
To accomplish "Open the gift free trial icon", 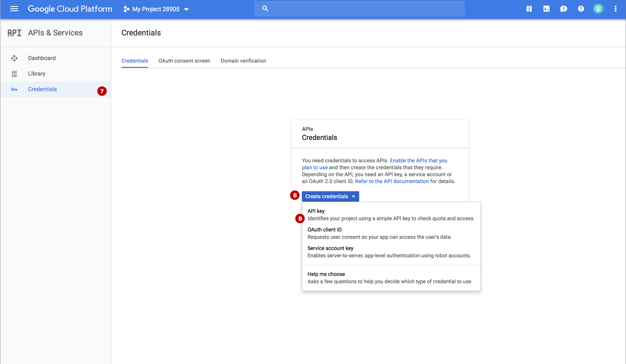I will pyautogui.click(x=529, y=9).
